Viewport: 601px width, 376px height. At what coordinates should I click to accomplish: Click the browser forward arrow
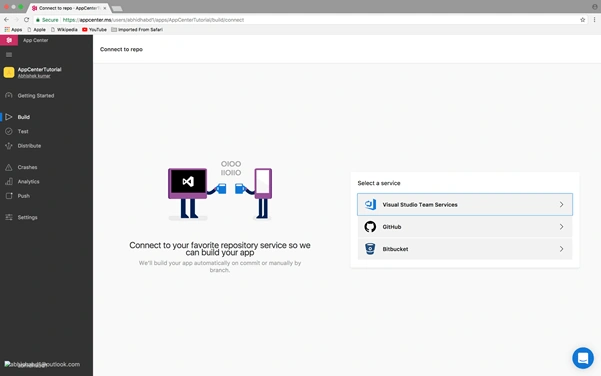(x=16, y=20)
